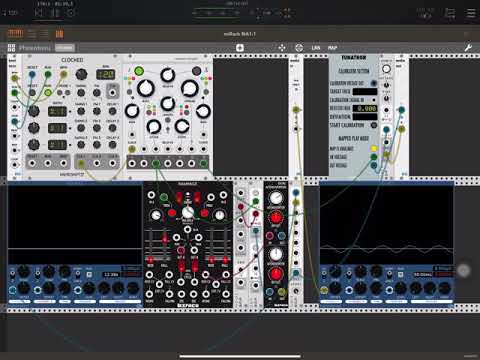The height and width of the screenshot is (360, 480).
Task: Click the CLK 1 output jack on Clocked
Action: [81, 163]
